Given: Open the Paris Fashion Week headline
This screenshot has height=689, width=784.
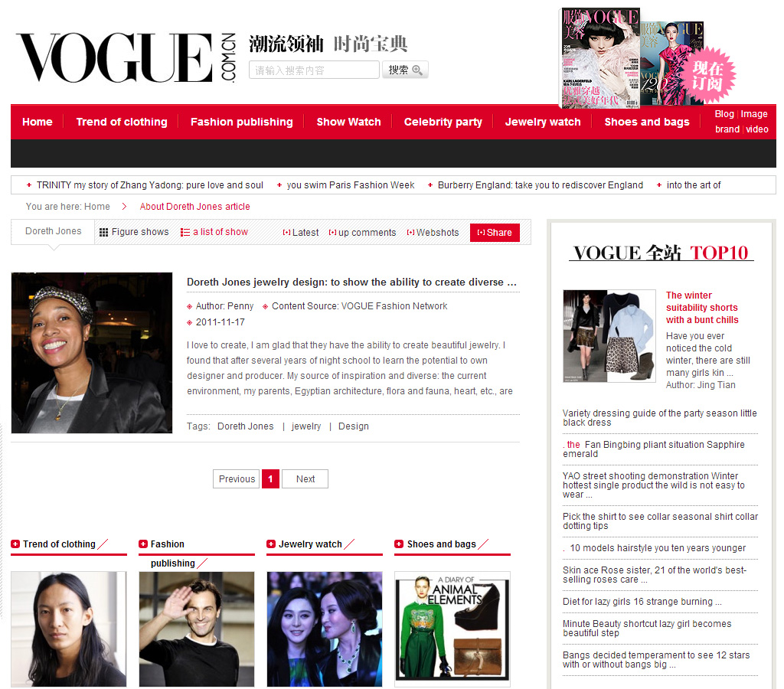Looking at the screenshot, I should point(351,185).
